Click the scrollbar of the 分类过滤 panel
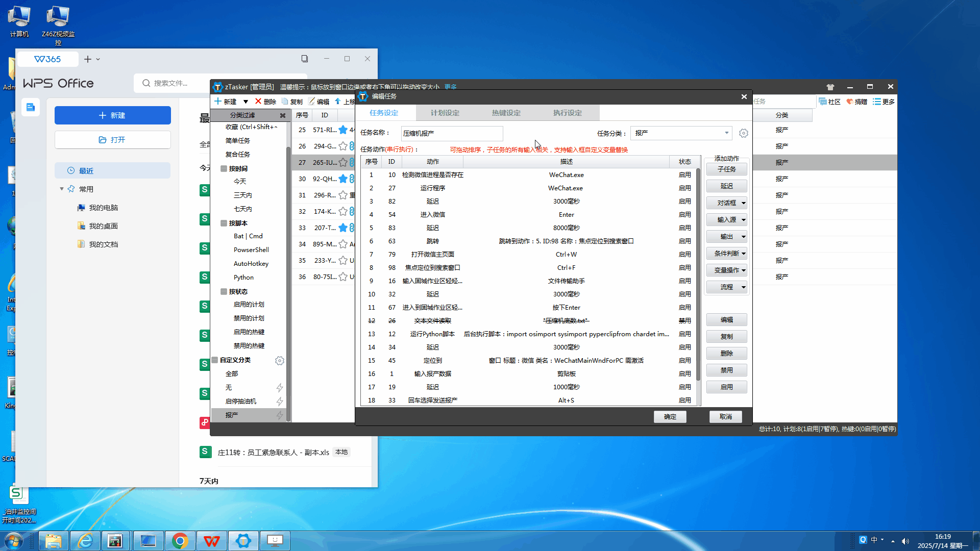980x551 pixels. tap(288, 283)
